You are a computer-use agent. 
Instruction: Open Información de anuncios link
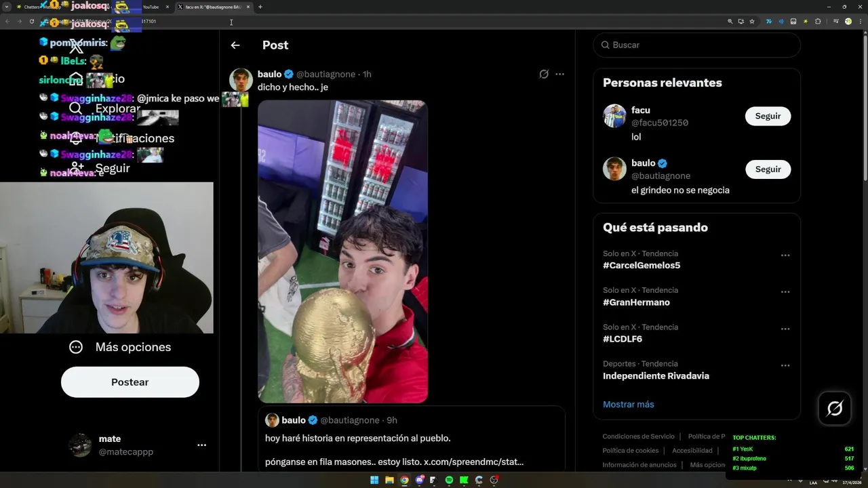tap(639, 465)
